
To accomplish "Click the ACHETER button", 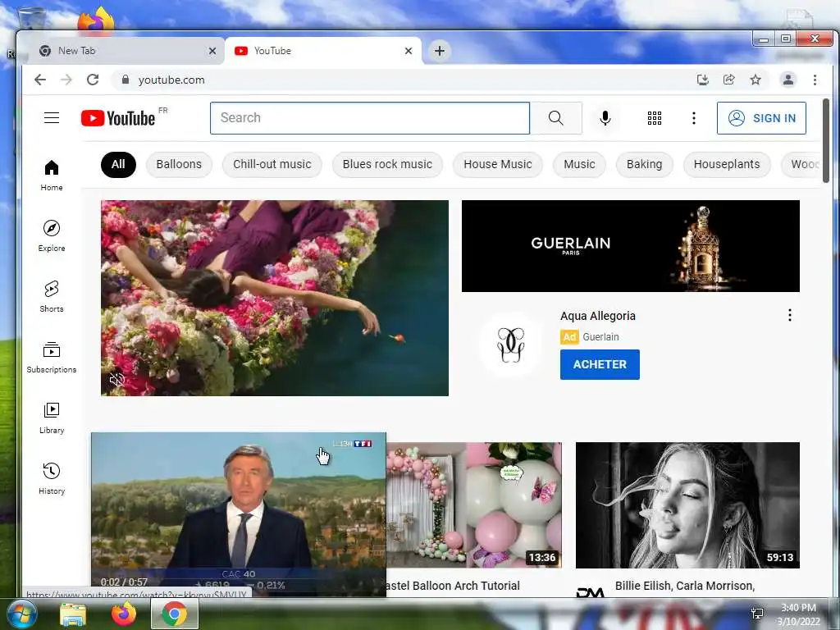I will [x=600, y=364].
